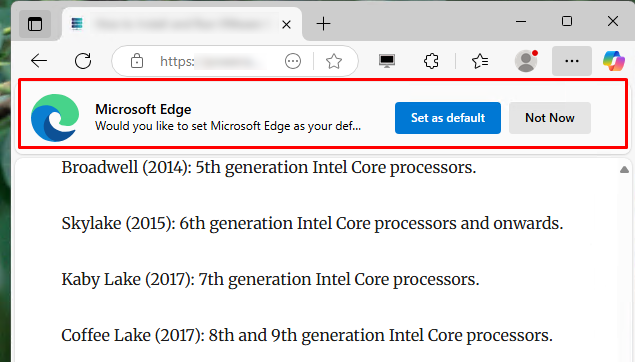This screenshot has height=362, width=635.
Task: Open the tab actions menu icon
Action: (35, 24)
